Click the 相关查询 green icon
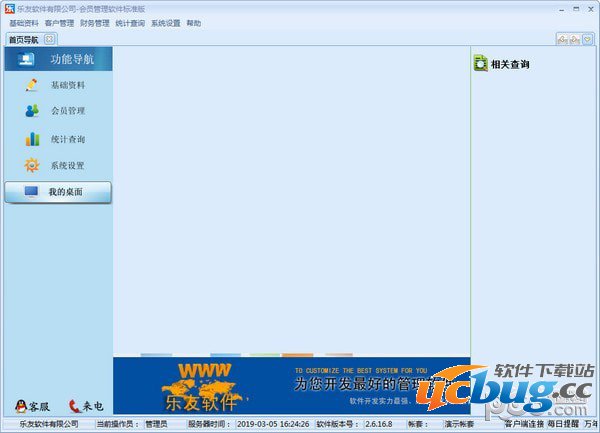The image size is (600, 433). tap(481, 65)
